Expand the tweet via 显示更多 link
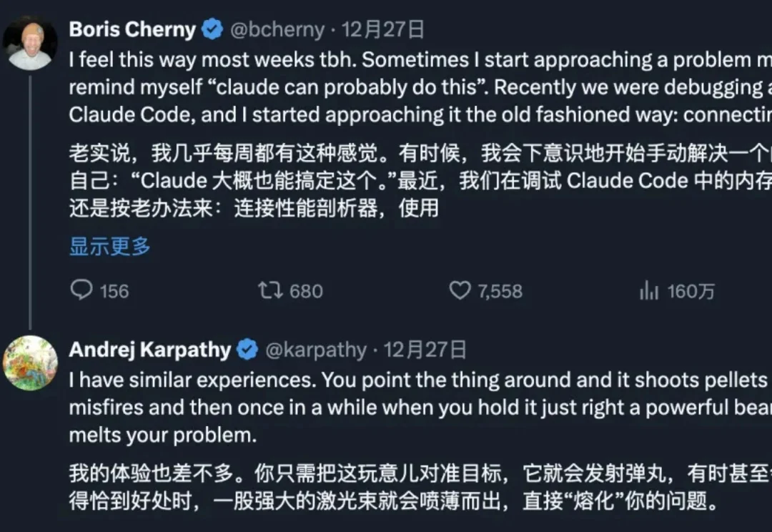 pos(109,245)
